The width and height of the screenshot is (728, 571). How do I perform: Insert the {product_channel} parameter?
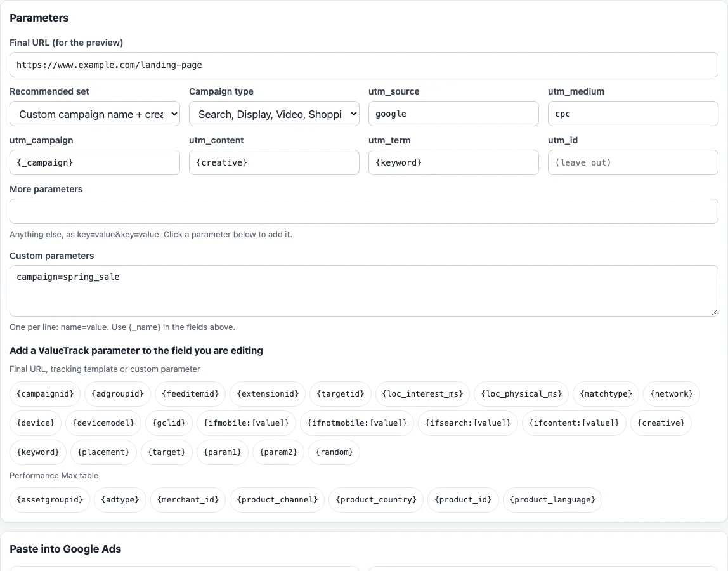pyautogui.click(x=277, y=500)
